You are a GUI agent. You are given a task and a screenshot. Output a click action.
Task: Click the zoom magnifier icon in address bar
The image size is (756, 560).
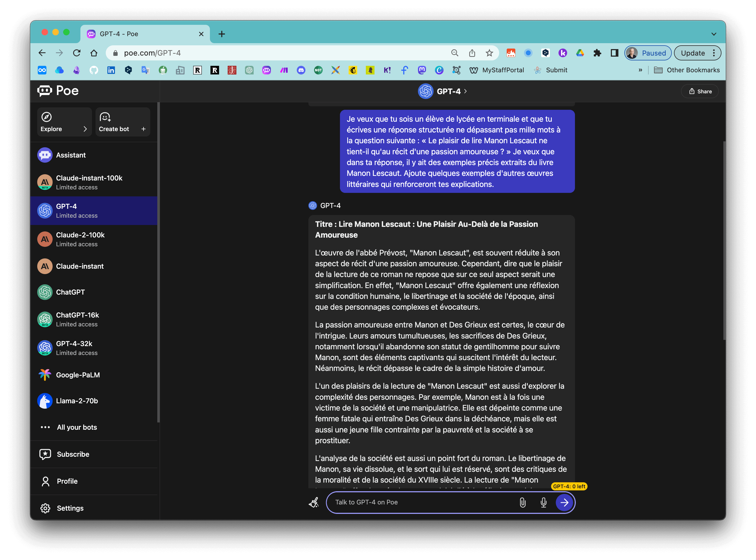coord(455,53)
